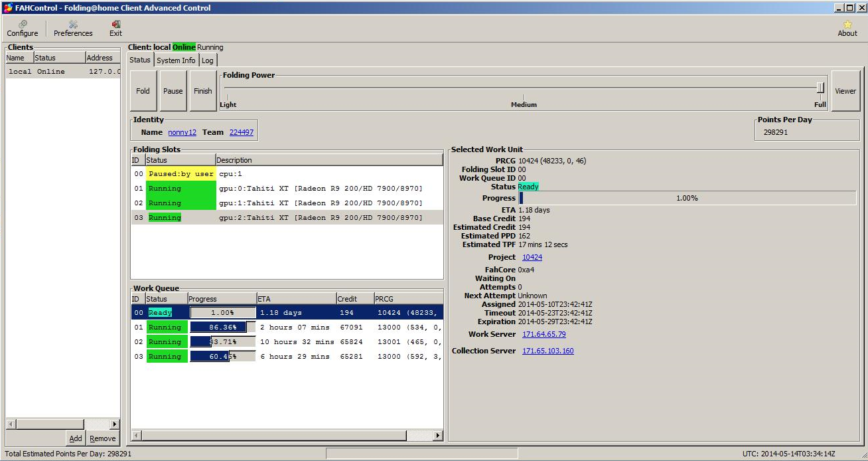This screenshot has height=461, width=868.
Task: Sort Work Queue by Credit column
Action: (355, 299)
